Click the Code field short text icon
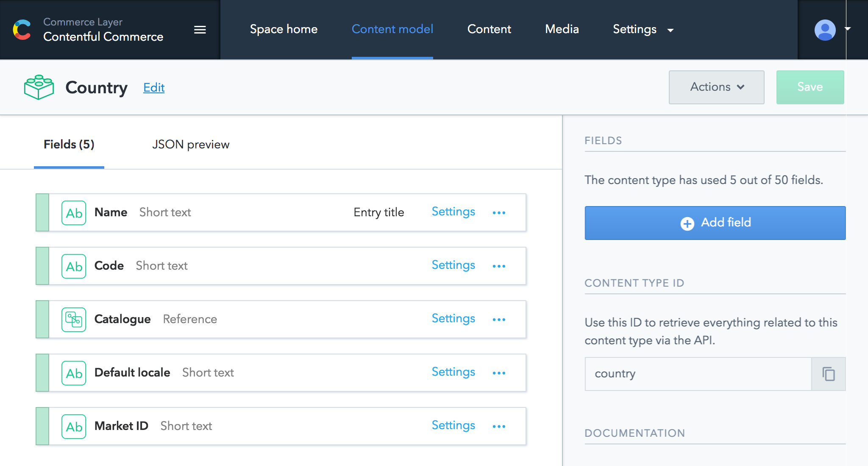 click(73, 265)
